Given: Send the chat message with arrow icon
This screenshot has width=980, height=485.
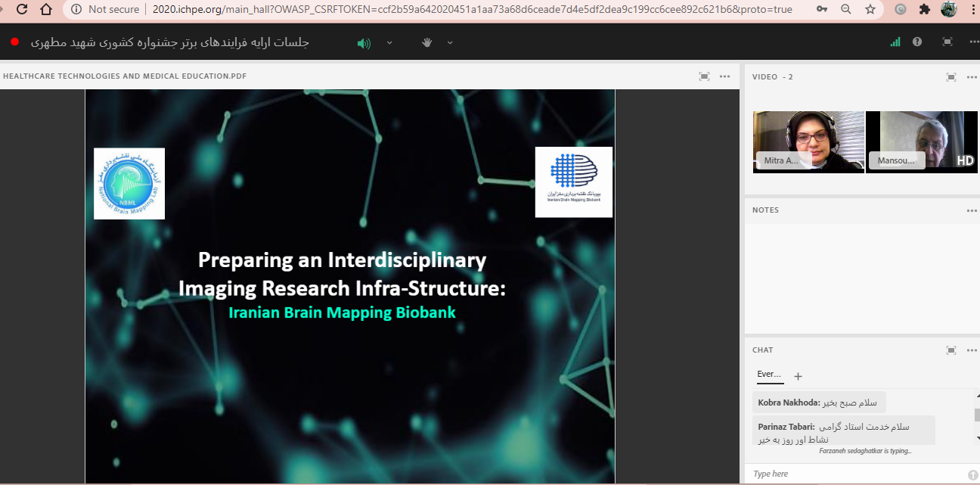Looking at the screenshot, I should 972,474.
